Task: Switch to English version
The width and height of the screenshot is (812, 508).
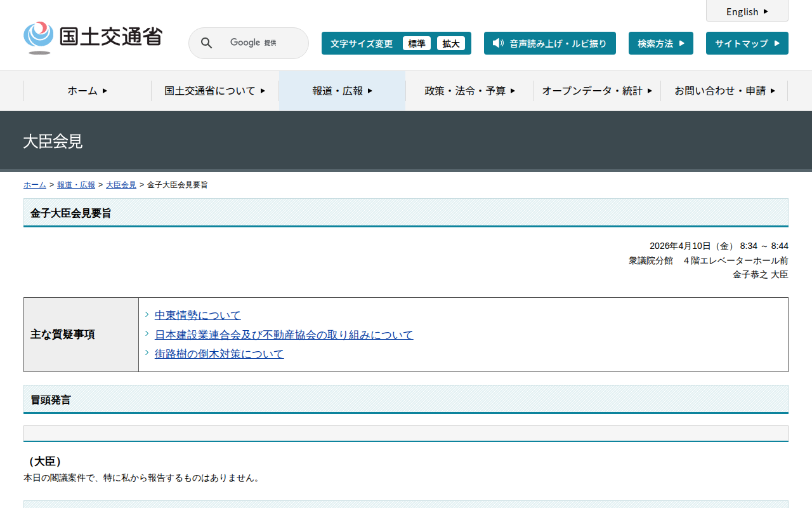Action: 747,11
